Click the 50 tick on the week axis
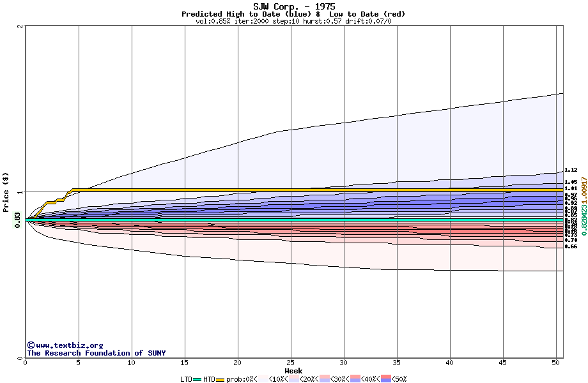 (555, 363)
